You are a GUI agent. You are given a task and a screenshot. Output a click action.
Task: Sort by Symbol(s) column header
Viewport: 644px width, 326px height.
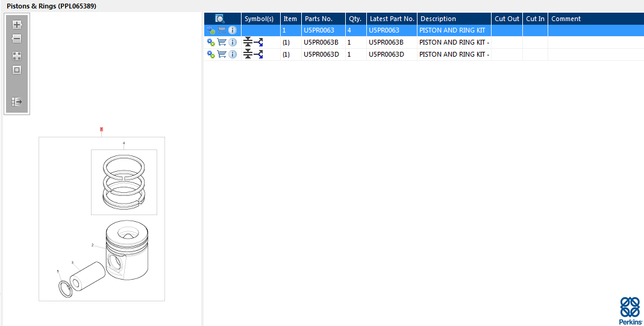click(x=261, y=19)
